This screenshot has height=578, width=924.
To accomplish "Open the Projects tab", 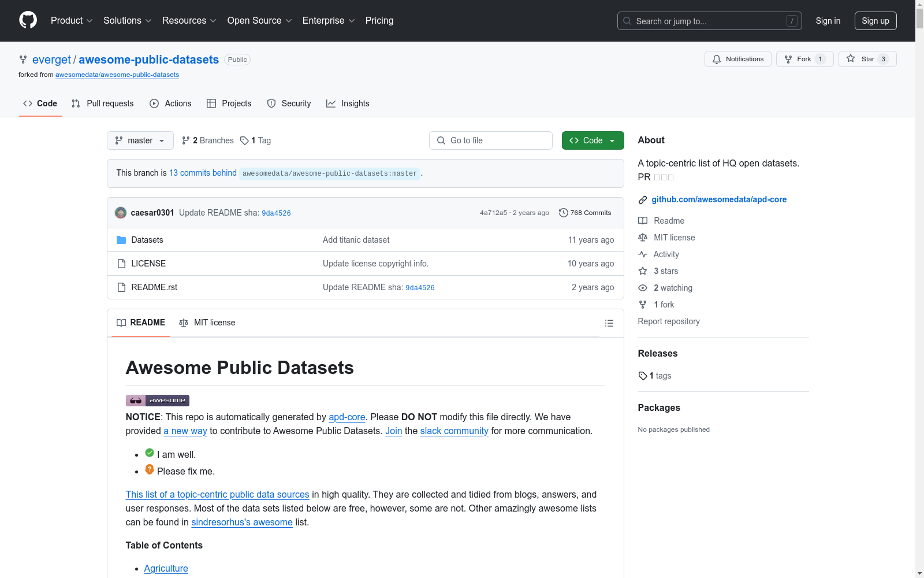I will (229, 103).
